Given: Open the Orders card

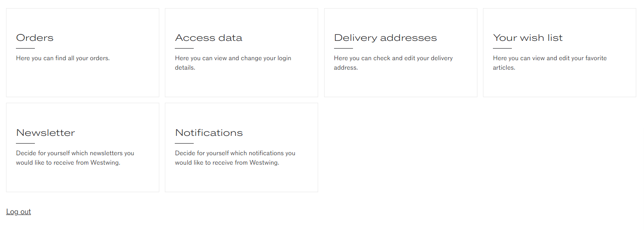Looking at the screenshot, I should (83, 52).
